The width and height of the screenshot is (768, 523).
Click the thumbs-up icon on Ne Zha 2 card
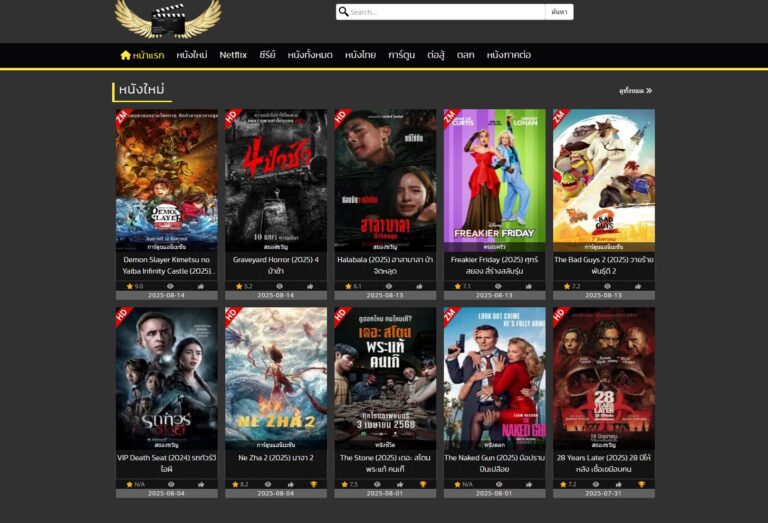coord(290,484)
